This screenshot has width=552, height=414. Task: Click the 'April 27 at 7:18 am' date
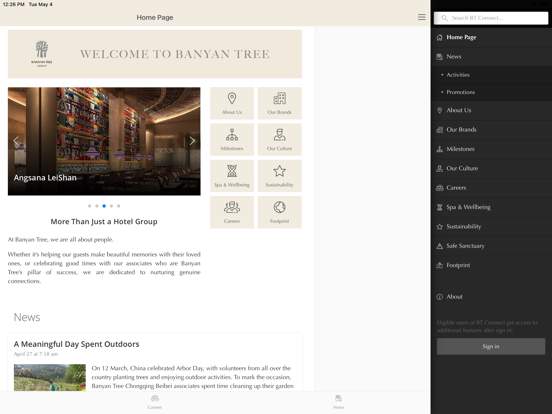pos(36,354)
